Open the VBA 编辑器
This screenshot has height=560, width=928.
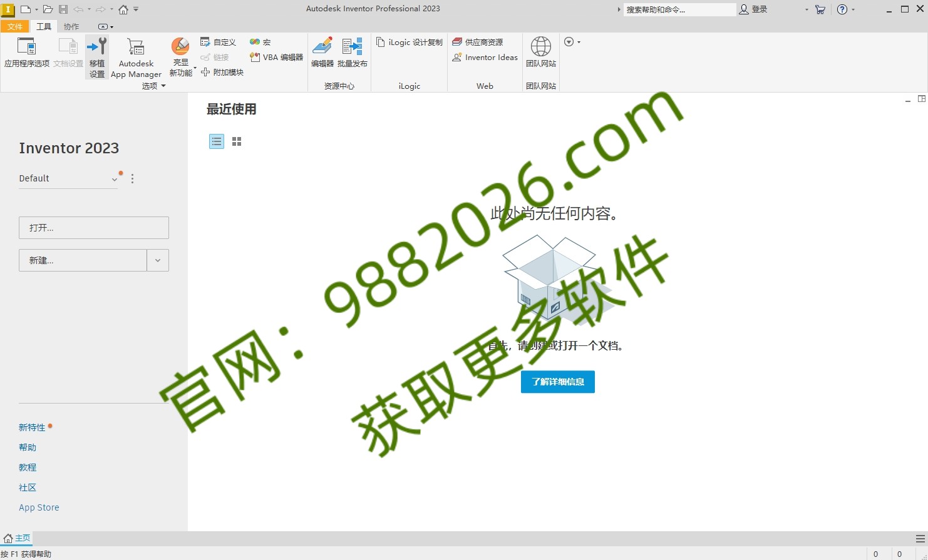274,57
